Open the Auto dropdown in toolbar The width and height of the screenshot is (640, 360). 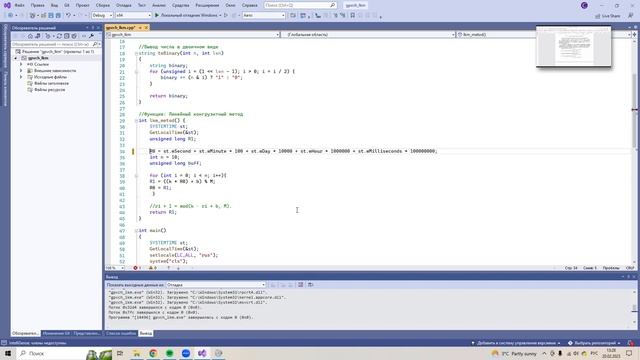pyautogui.click(x=264, y=15)
